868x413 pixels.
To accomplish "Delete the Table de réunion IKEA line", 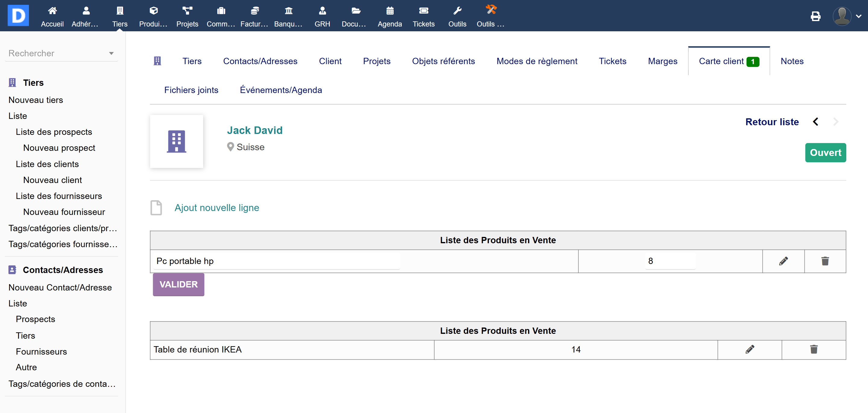I will (813, 349).
